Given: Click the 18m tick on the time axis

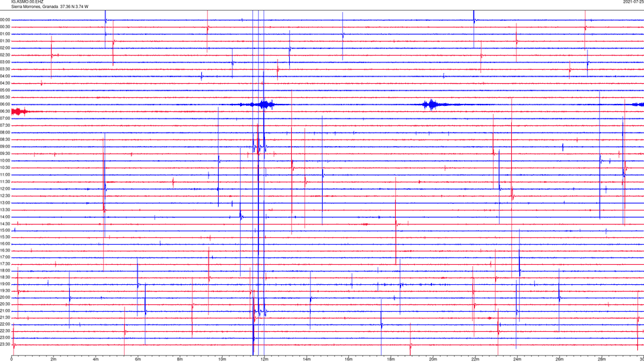Looking at the screenshot, I should click(390, 359).
